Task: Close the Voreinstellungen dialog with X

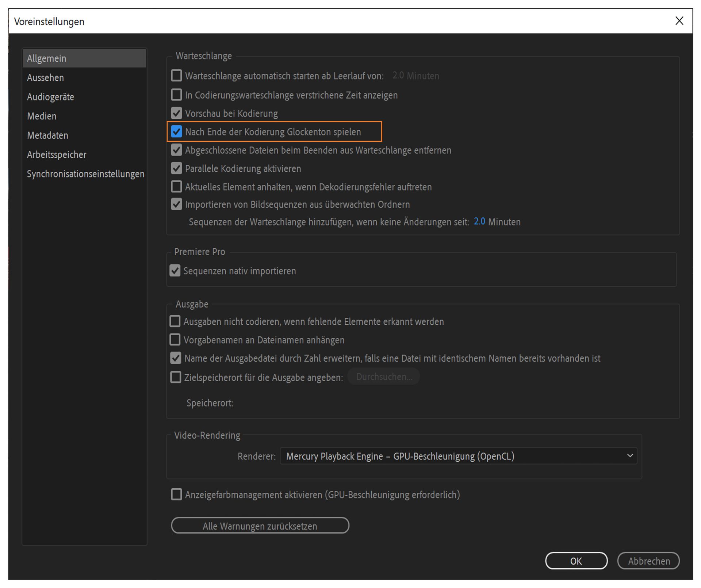Action: (679, 21)
